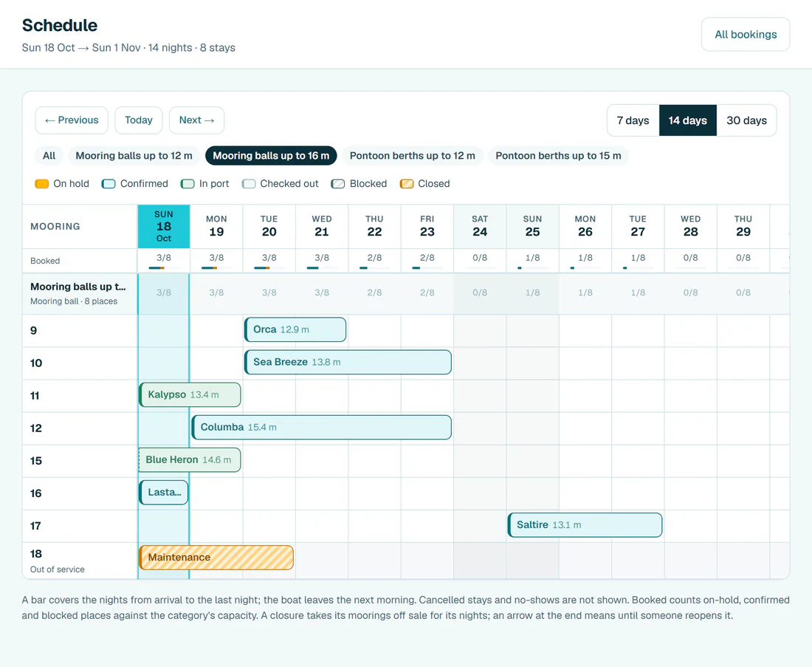
Task: Show All mooring categories
Action: [49, 155]
